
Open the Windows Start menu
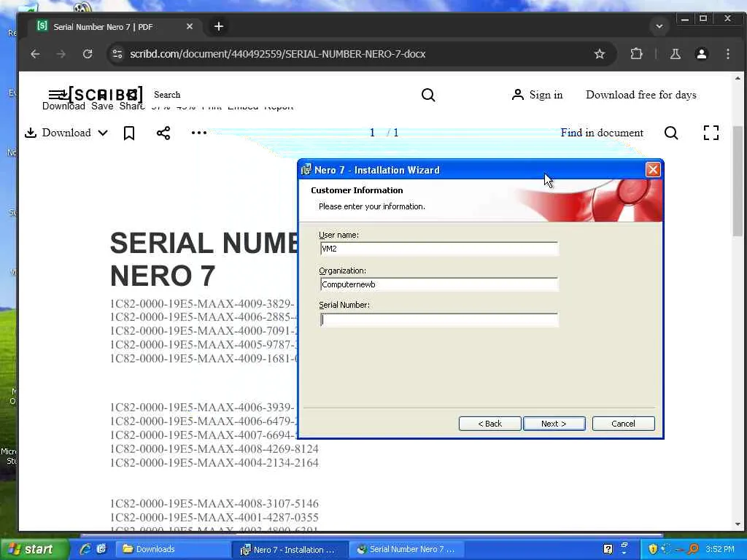click(34, 550)
